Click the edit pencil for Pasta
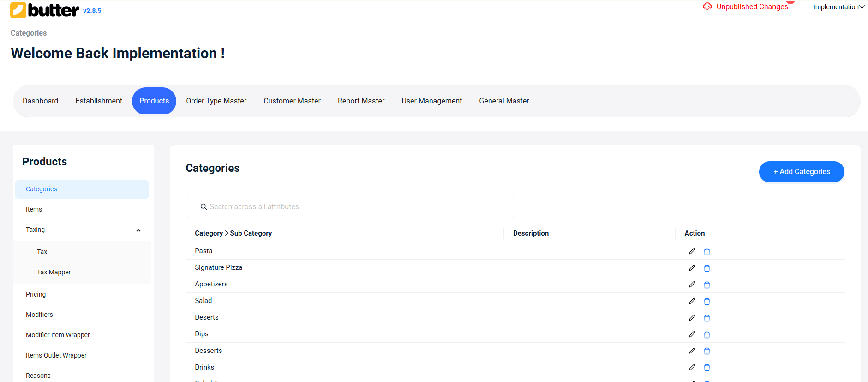Viewport: 868px width, 382px height. [x=692, y=251]
